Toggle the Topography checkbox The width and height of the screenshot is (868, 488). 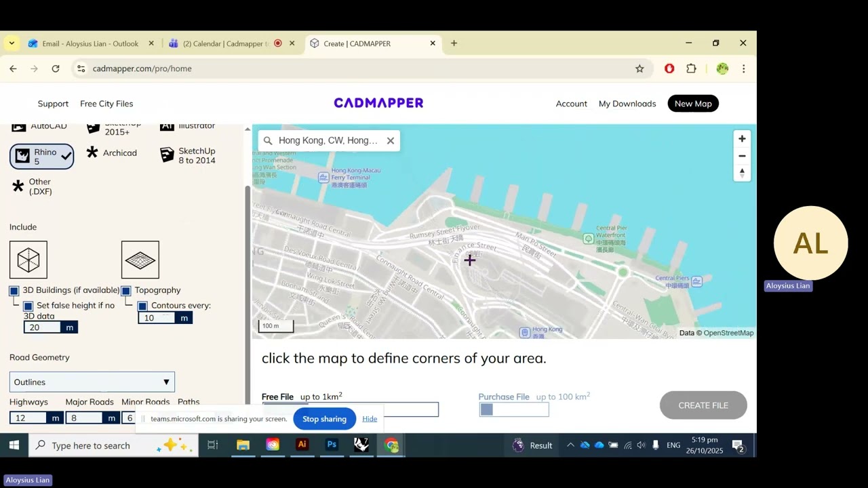(126, 291)
